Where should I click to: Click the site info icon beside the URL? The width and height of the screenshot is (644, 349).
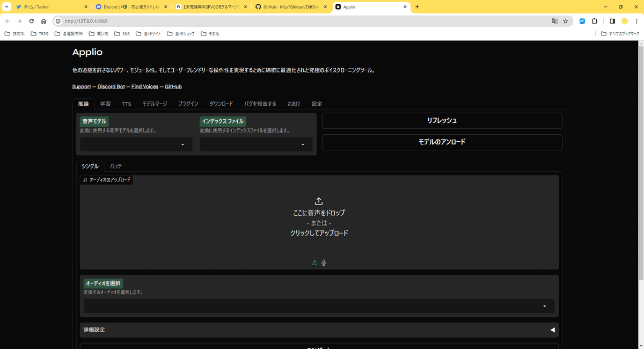click(x=58, y=21)
